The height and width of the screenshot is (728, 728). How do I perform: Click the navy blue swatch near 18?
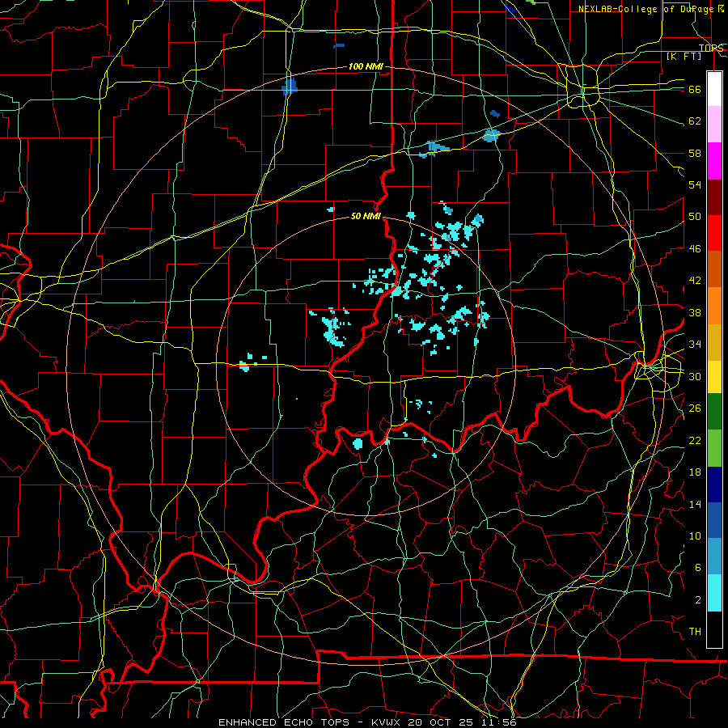[x=714, y=485]
